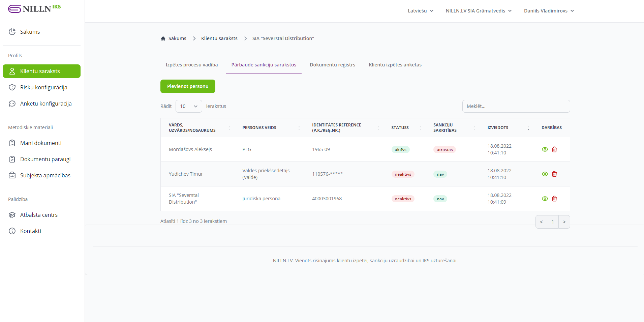Switch to Izpētes procesu vadība tab
The height and width of the screenshot is (322, 644).
(x=192, y=65)
